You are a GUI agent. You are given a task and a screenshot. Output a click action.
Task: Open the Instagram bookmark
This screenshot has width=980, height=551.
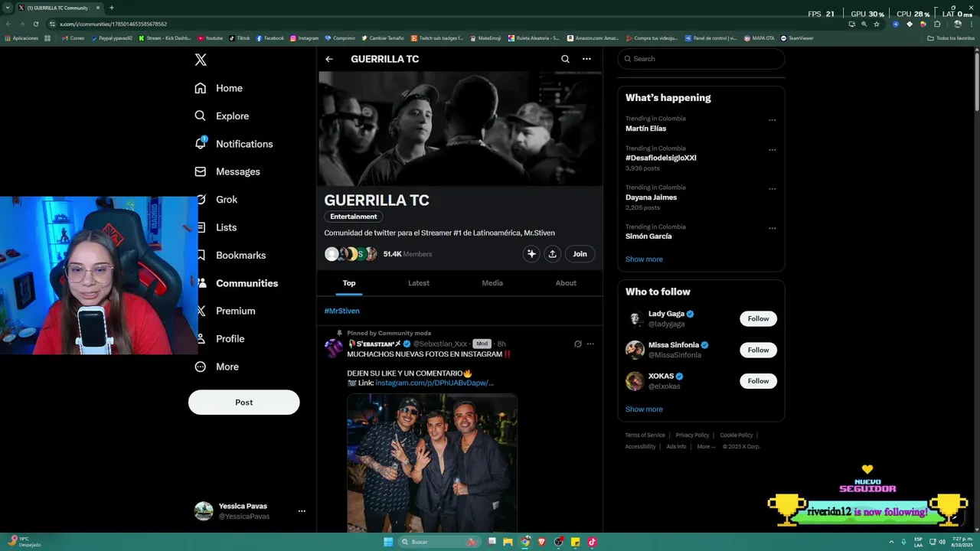(305, 38)
